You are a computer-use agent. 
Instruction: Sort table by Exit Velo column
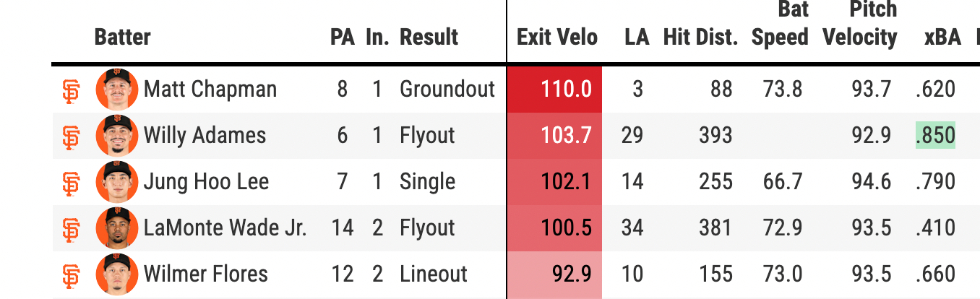557,37
